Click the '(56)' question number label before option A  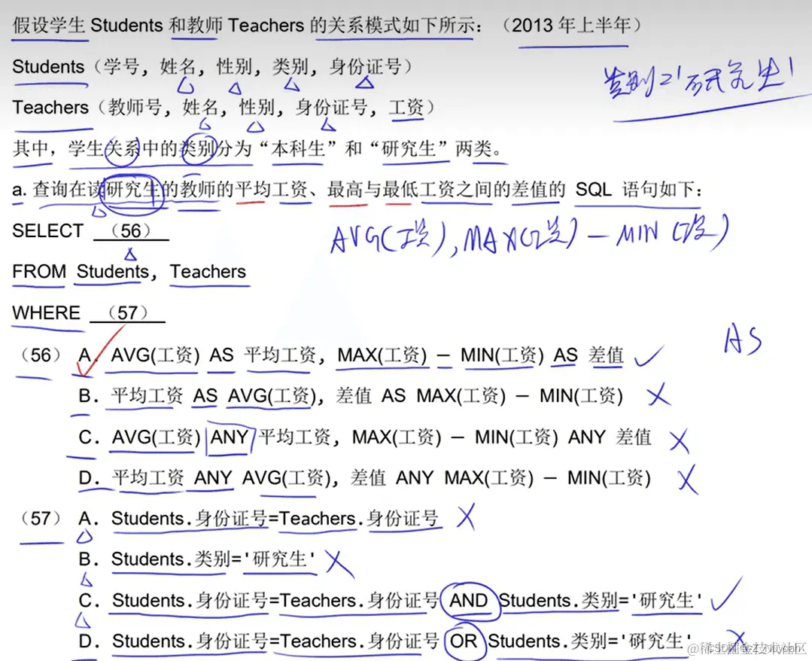(x=41, y=355)
